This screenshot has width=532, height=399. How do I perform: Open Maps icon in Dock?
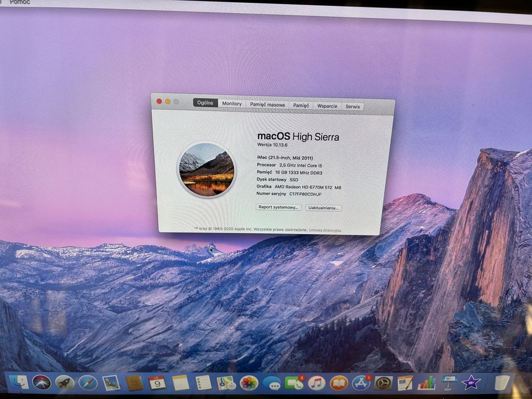click(x=226, y=383)
